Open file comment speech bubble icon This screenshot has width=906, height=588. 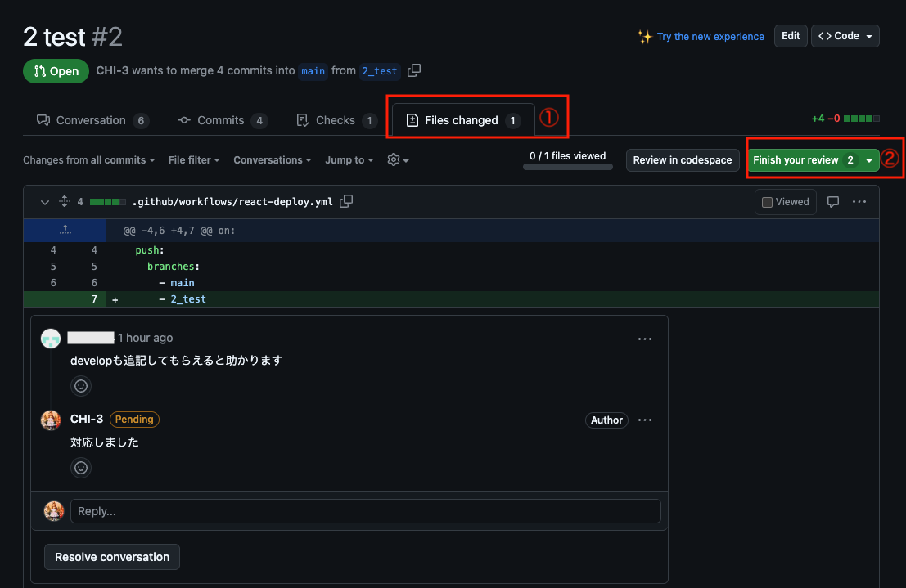tap(832, 201)
